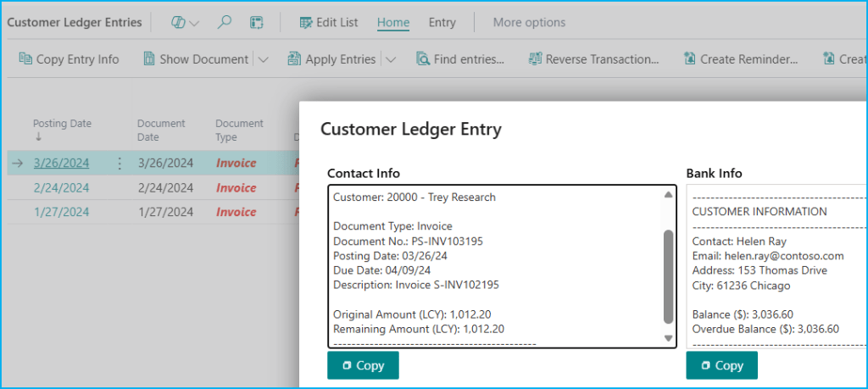Open the Copilot icon in the header
The image size is (868, 389).
point(178,23)
